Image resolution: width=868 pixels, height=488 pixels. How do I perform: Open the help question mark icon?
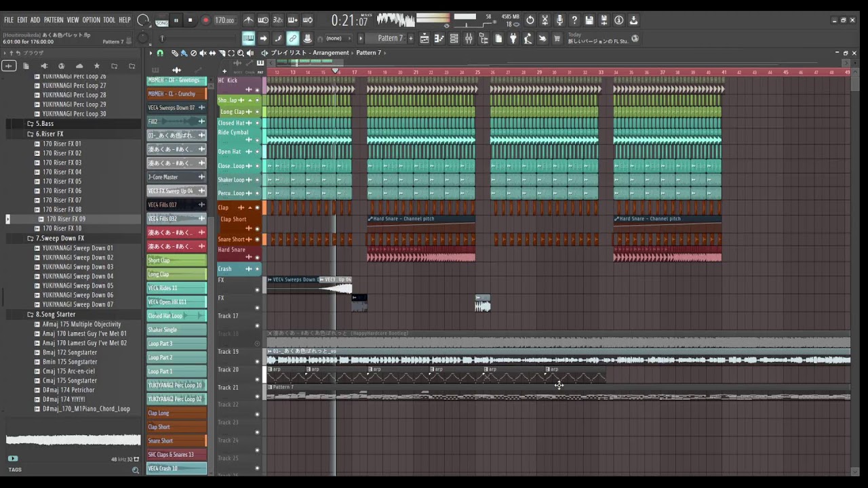click(575, 20)
